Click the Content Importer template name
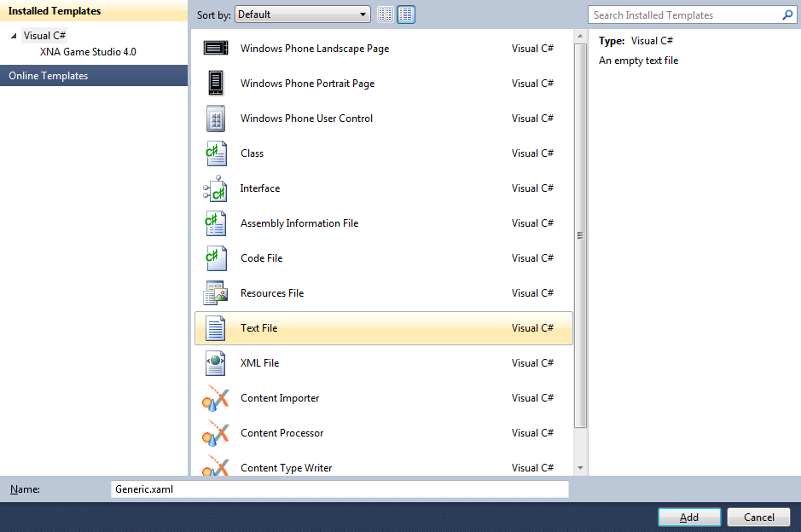The height and width of the screenshot is (532, 801). tap(280, 398)
